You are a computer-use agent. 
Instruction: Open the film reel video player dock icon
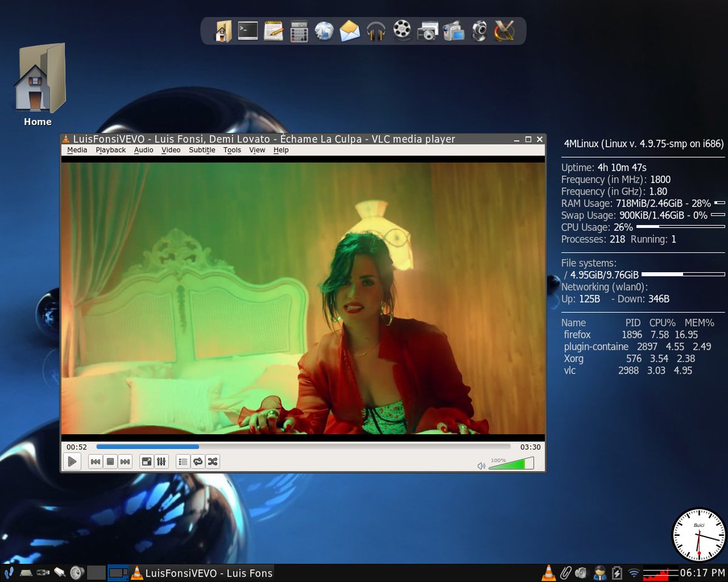[402, 30]
